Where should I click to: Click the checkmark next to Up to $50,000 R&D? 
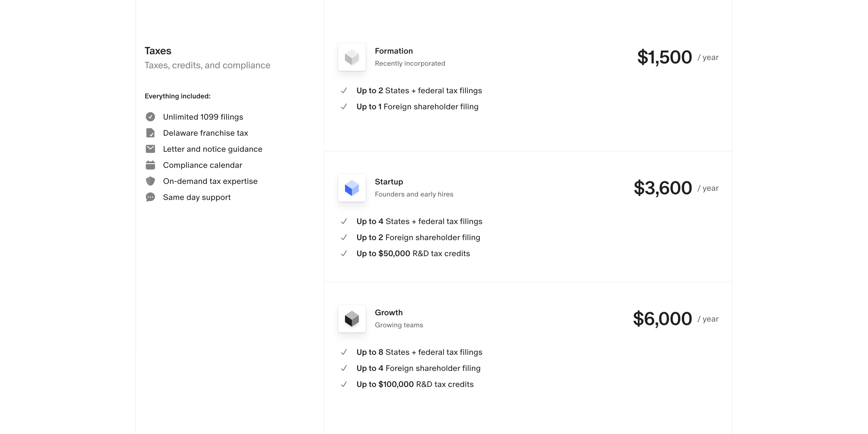pyautogui.click(x=344, y=254)
